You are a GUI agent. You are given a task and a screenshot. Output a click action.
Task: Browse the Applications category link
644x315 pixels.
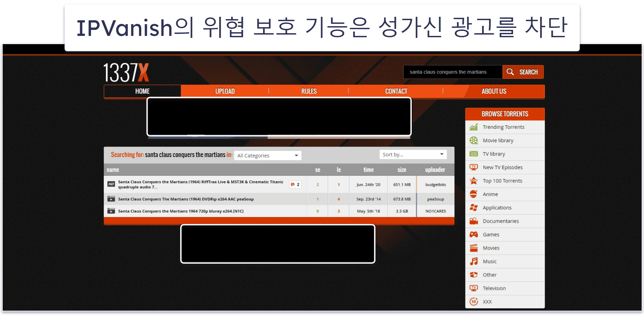pos(497,208)
